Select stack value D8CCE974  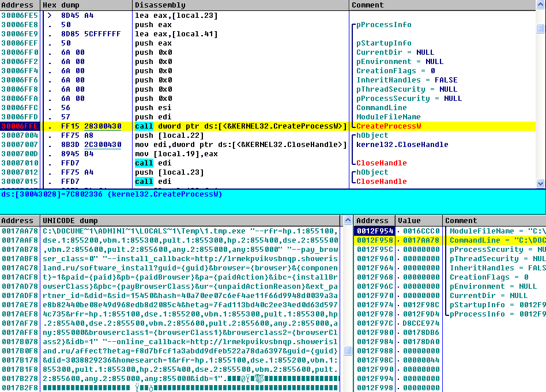point(421,323)
